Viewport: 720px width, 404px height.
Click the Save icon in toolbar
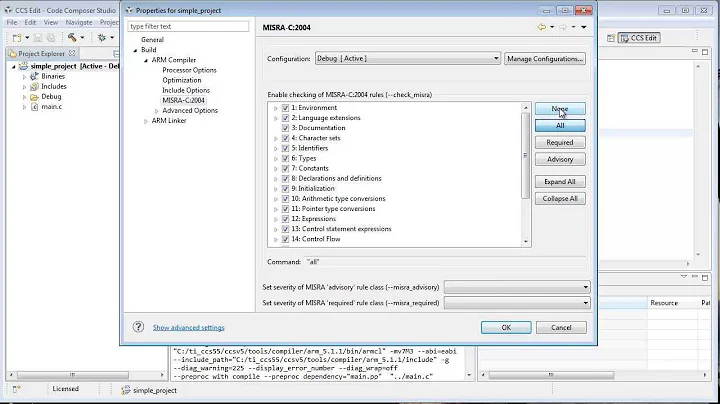[38, 38]
